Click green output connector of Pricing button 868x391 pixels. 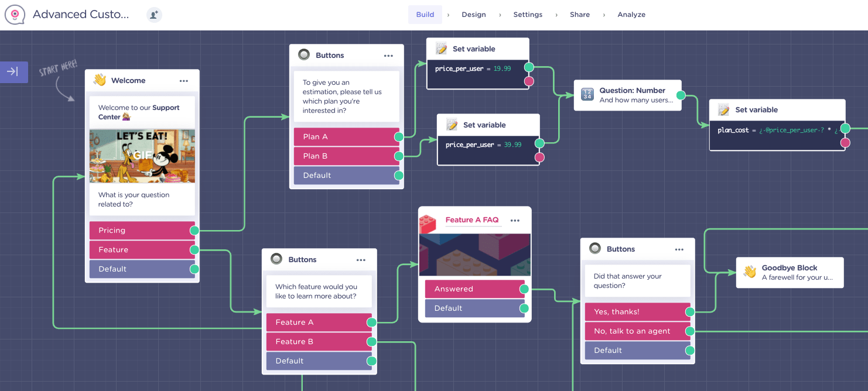coord(194,231)
